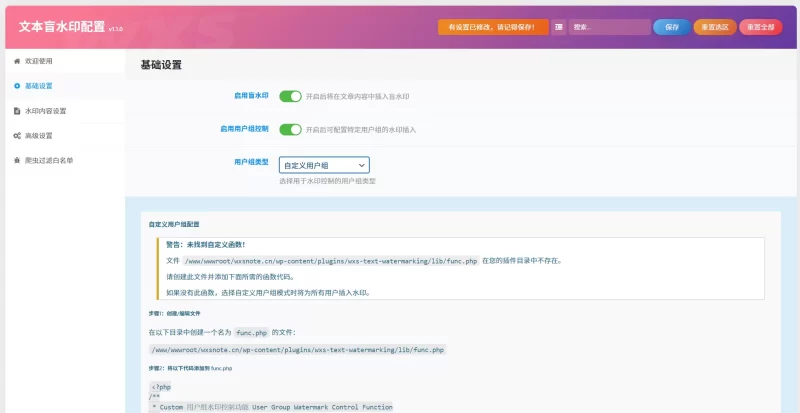
Task: Click the show-all-options icon in header
Action: pos(559,27)
